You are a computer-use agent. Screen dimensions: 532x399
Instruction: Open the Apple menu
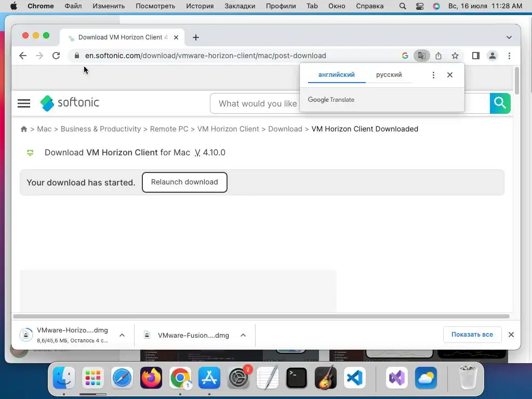[x=14, y=6]
